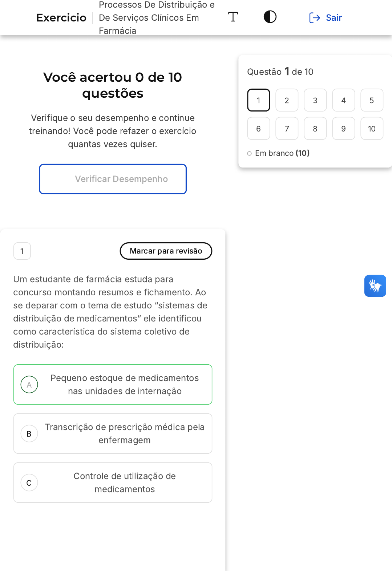This screenshot has height=571, width=392.
Task: Click the question number 1 badge
Action: [x=22, y=251]
